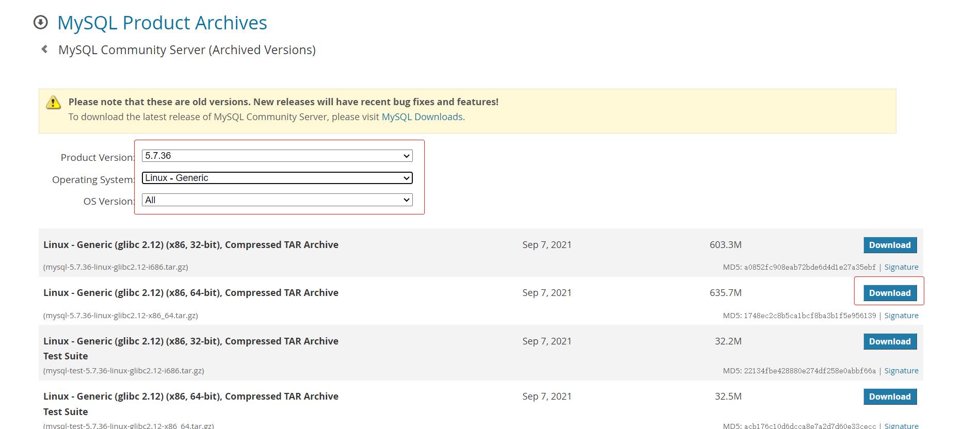Download the 32-bit Compressed TAR Archive 603.3M
Viewport: 980px width, 429px height.
coord(890,245)
